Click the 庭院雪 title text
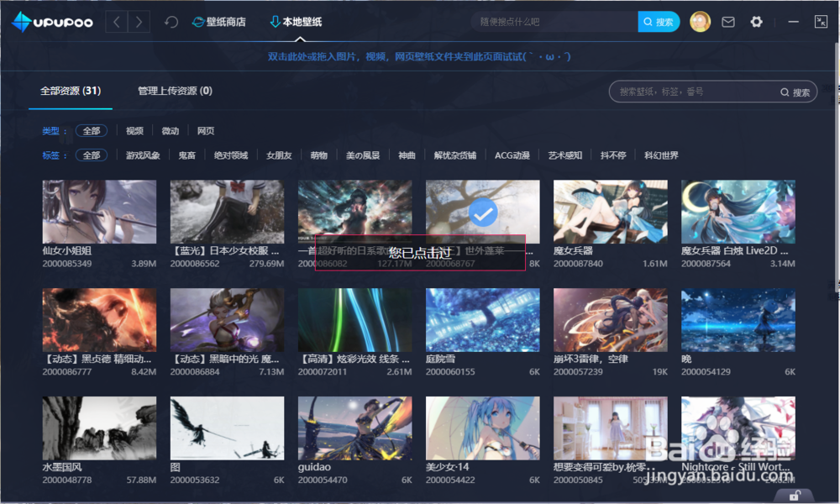 point(440,359)
